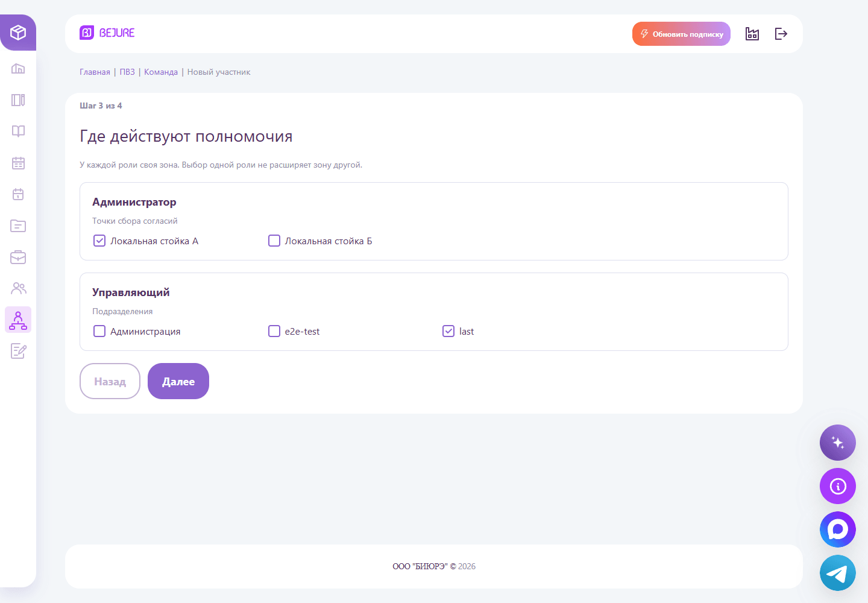The width and height of the screenshot is (868, 603).
Task: Open the users group icon in the sidebar
Action: click(18, 288)
